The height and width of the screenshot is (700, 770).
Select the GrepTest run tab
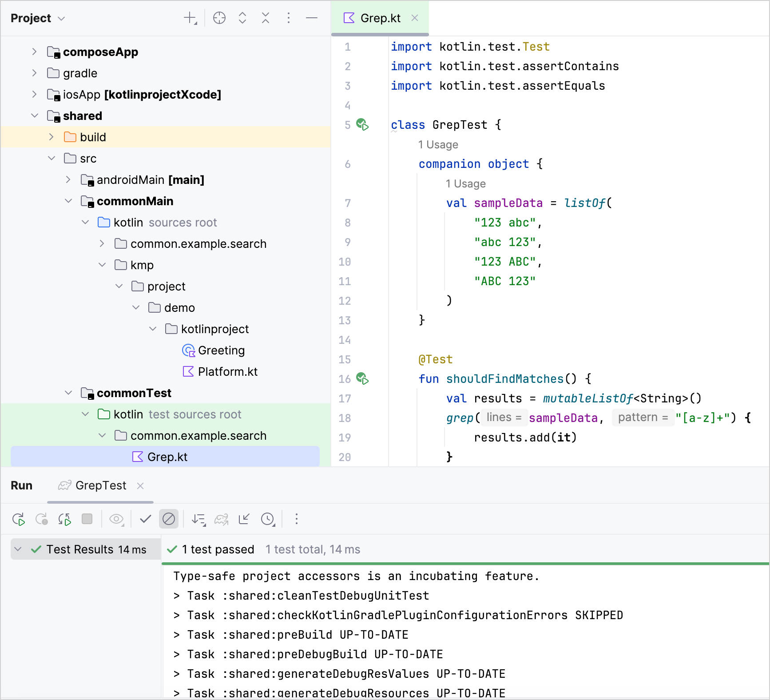tap(100, 485)
